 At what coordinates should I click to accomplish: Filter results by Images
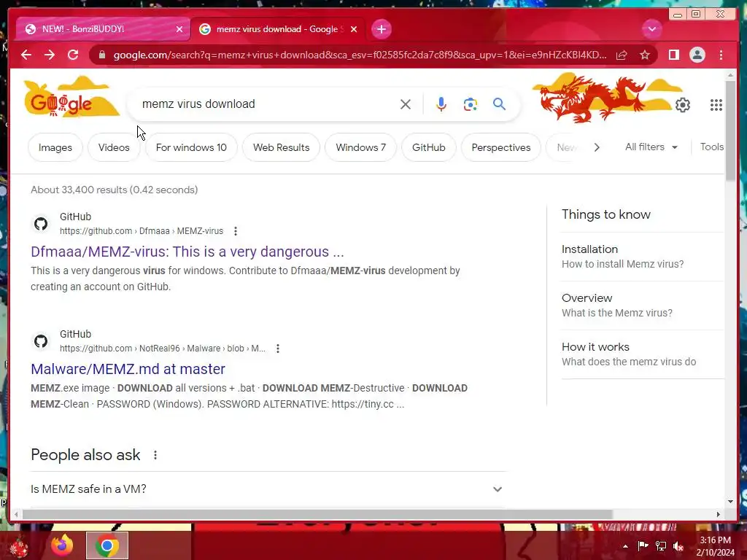click(x=55, y=147)
